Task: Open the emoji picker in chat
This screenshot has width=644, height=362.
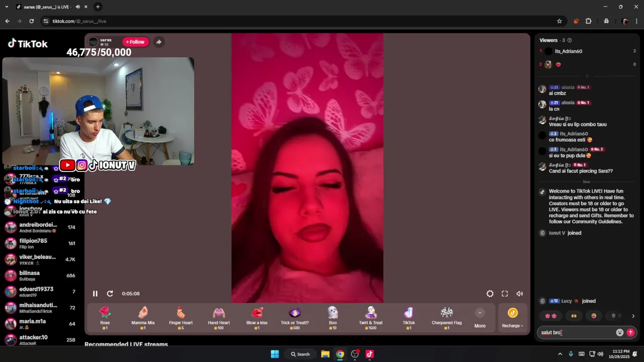Action: 620,332
